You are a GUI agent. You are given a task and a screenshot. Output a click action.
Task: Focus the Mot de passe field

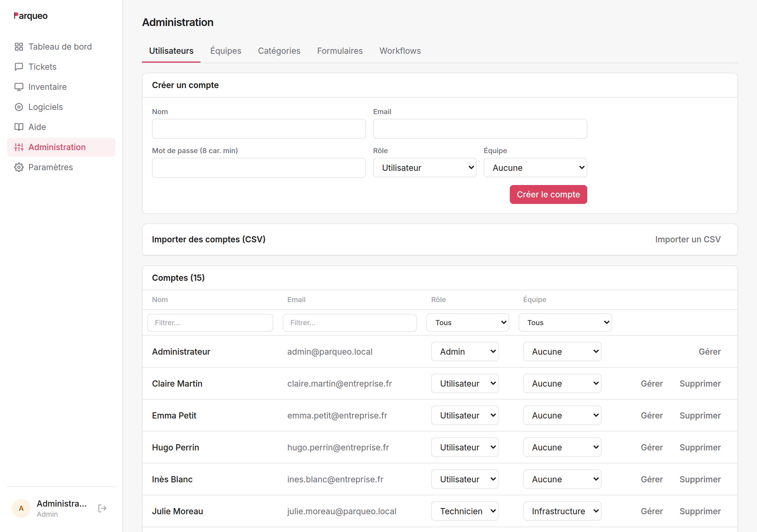(x=259, y=168)
